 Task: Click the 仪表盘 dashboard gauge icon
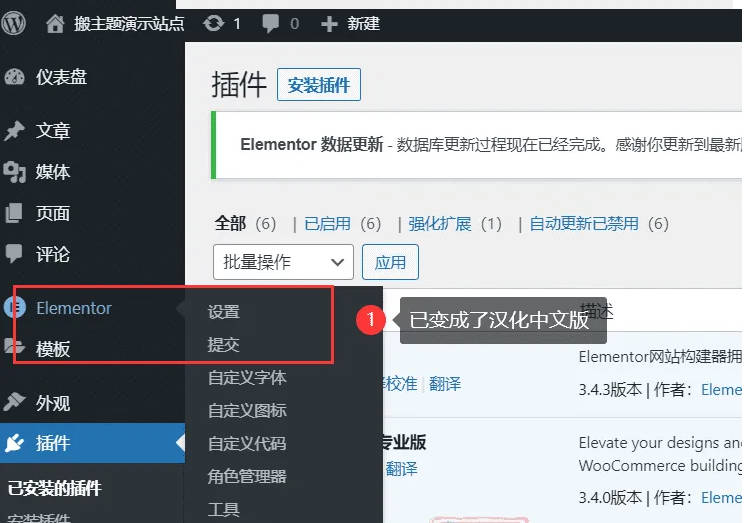(x=14, y=77)
